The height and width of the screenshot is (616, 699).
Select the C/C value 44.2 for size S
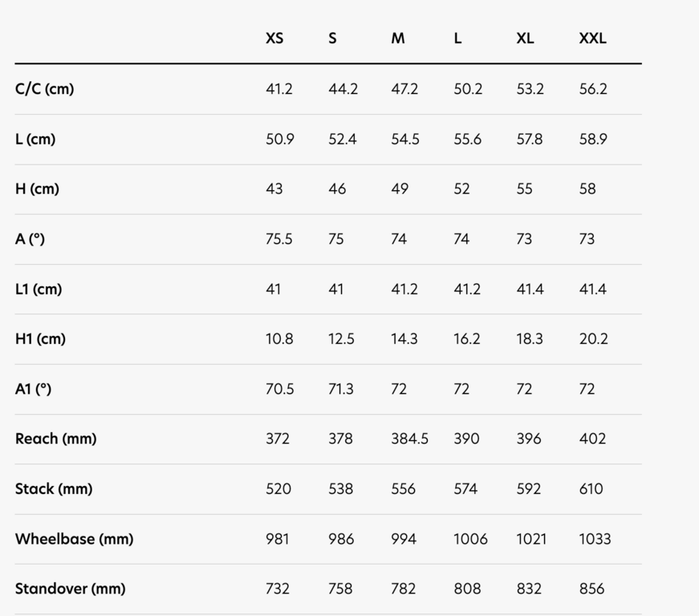pyautogui.click(x=343, y=89)
